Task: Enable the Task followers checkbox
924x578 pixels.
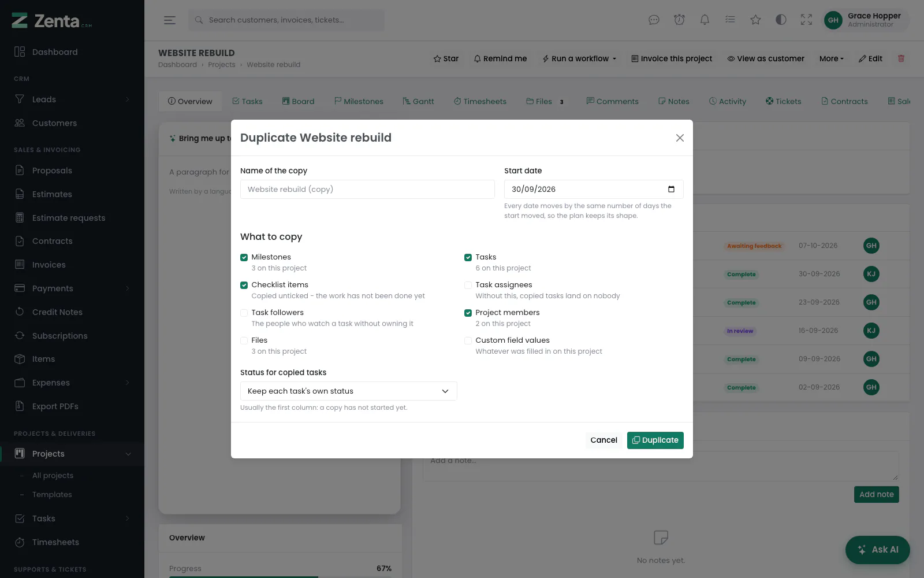Action: [x=244, y=313]
